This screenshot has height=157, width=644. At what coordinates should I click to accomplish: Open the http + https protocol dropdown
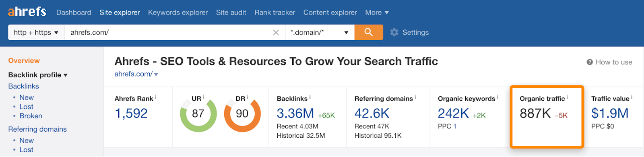click(36, 32)
